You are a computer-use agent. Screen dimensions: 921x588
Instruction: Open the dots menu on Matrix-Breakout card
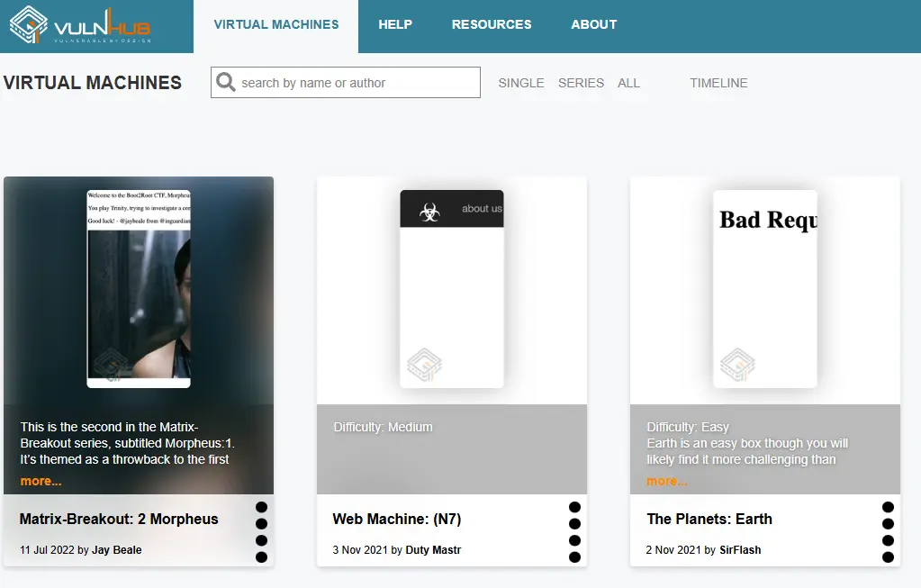point(261,531)
